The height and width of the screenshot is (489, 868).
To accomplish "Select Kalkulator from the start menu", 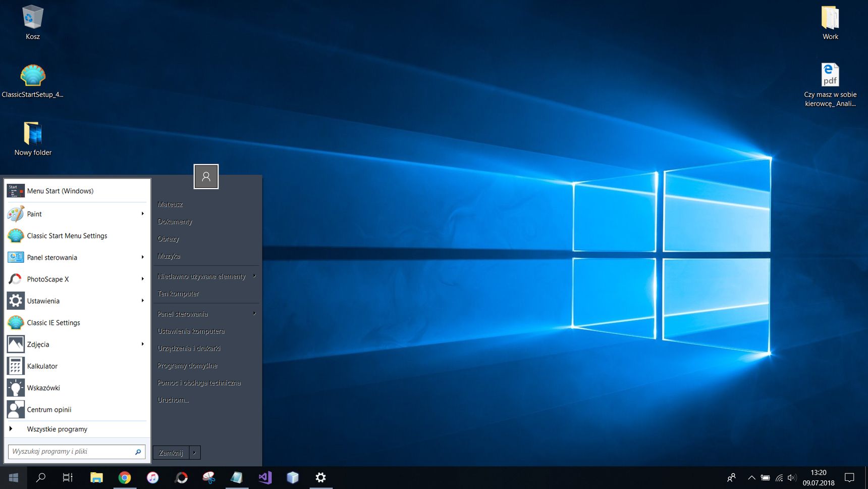I will 42,366.
